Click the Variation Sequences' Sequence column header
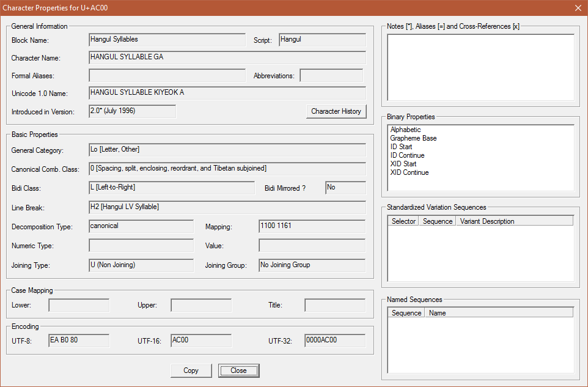The width and height of the screenshot is (588, 387). pos(437,221)
